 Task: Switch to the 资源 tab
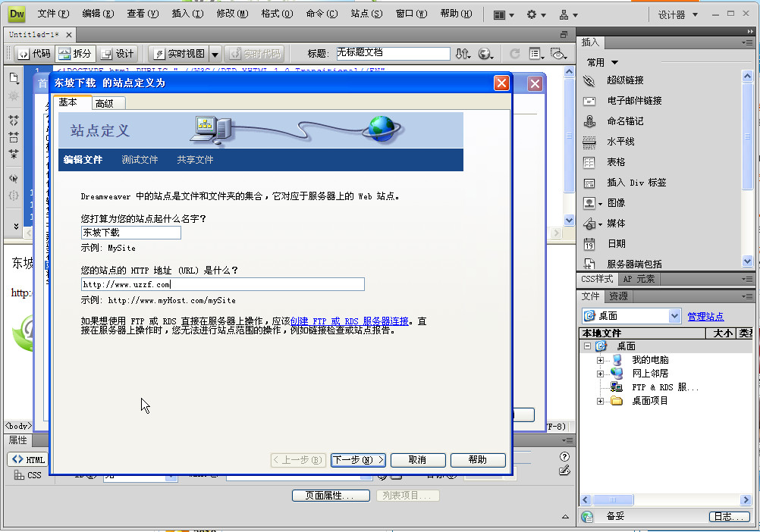click(618, 296)
